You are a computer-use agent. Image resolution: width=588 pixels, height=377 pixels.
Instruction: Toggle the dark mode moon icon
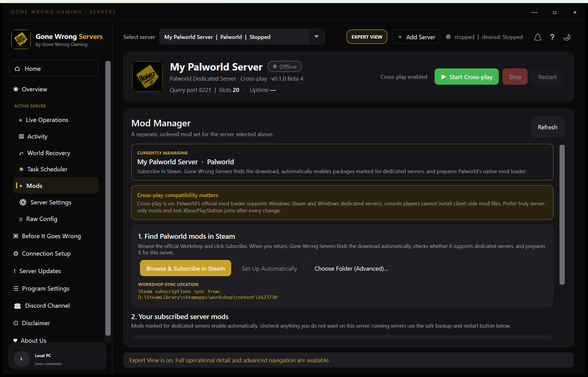coord(567,37)
